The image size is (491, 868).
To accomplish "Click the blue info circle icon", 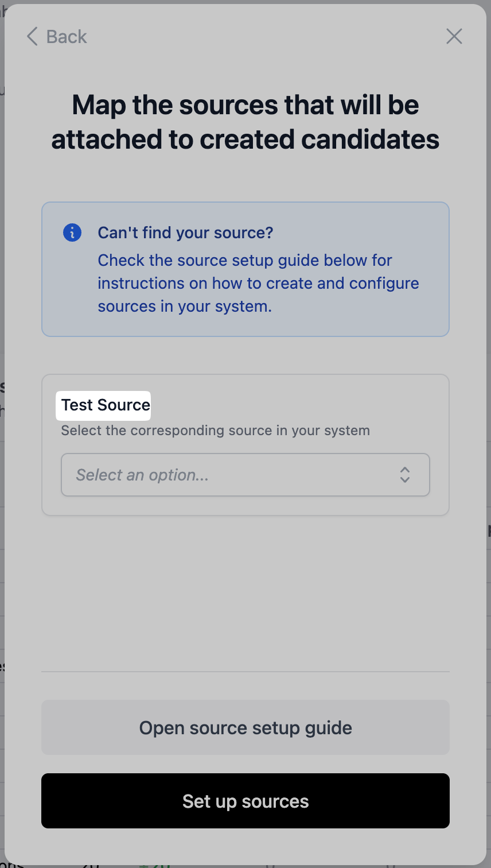I will point(72,232).
